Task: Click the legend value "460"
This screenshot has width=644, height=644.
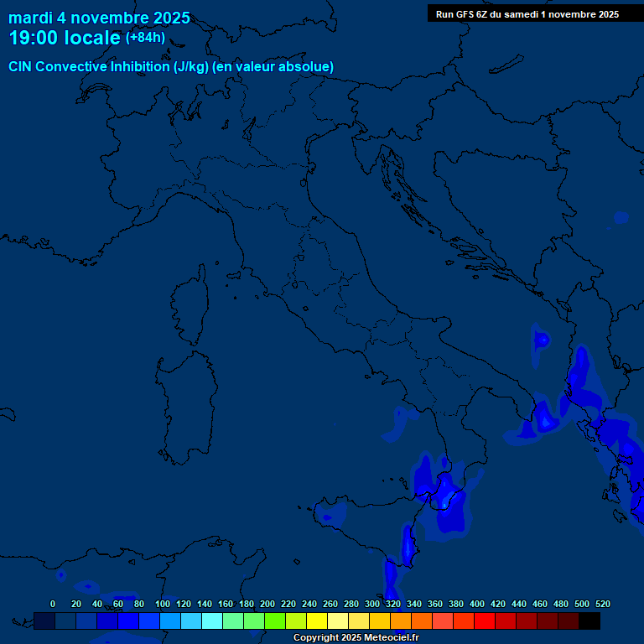Action: (539, 604)
